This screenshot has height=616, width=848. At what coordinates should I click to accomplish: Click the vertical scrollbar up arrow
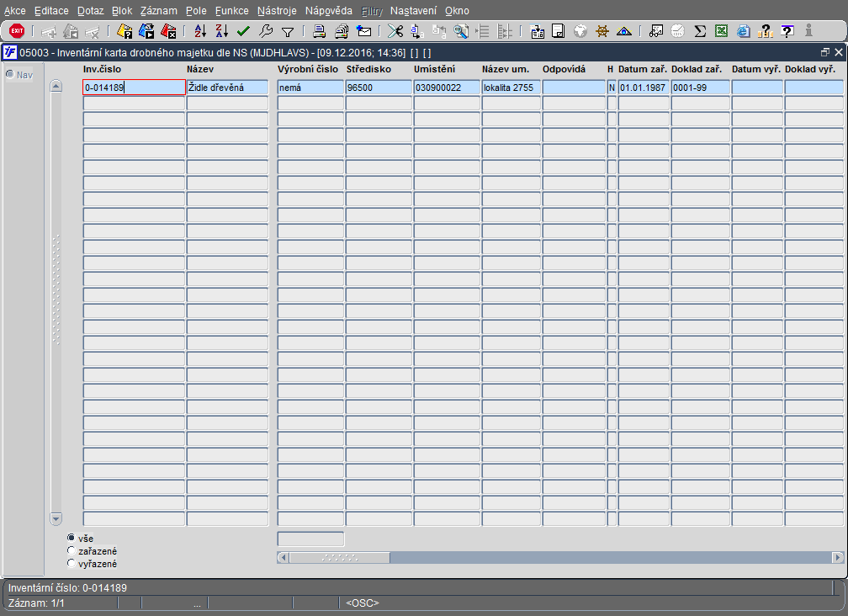click(56, 86)
